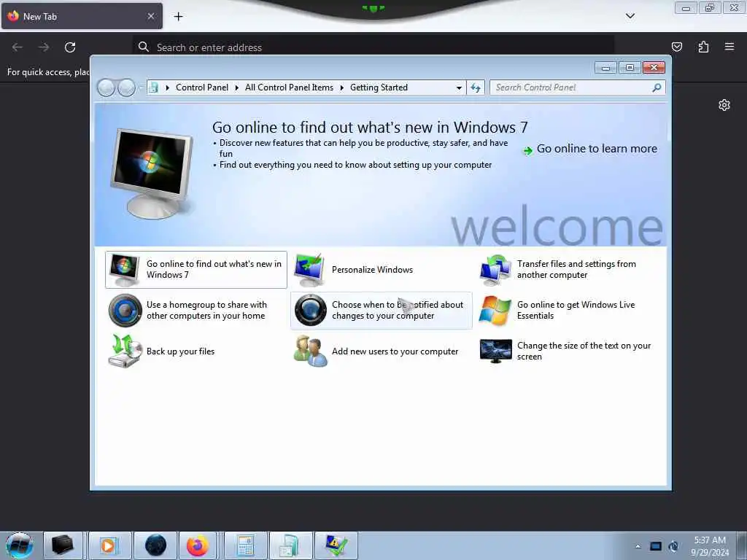Expand the root breadcrumb arrow before Control Panel
Viewport: 747px width, 560px height.
tap(167, 87)
